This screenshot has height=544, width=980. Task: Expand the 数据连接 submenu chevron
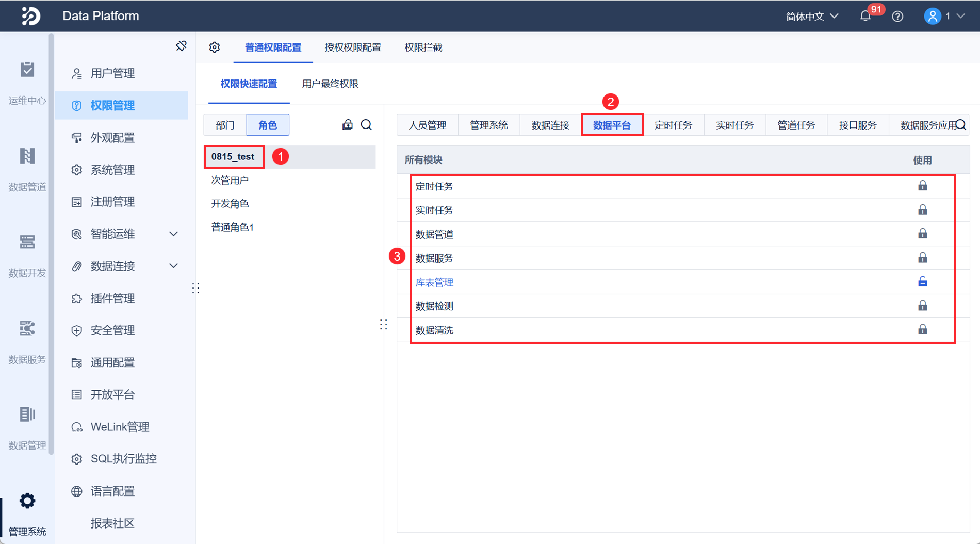174,266
